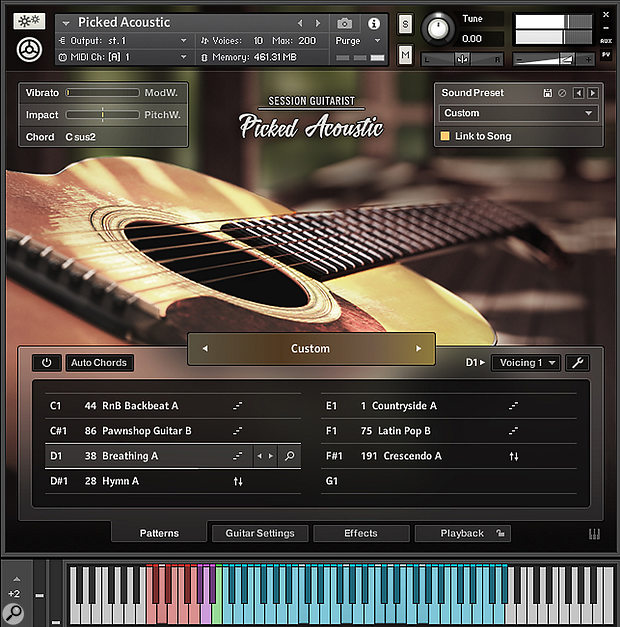Viewport: 620px width, 627px height.
Task: Click the Hymn A strum-arrows icon
Action: pos(238,481)
